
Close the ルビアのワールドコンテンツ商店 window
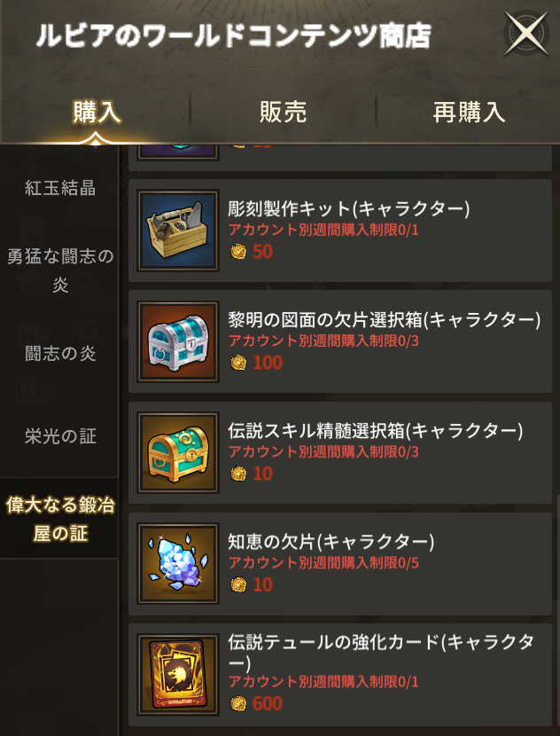526,34
